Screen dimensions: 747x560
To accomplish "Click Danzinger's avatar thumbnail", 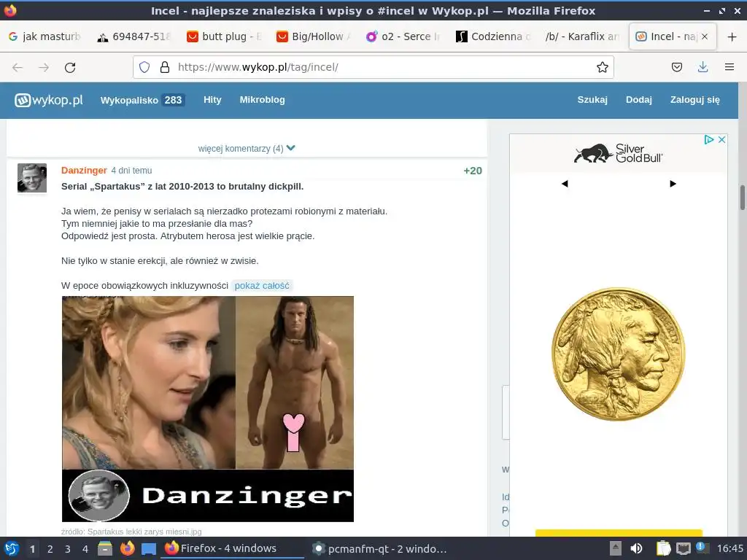I will [32, 178].
